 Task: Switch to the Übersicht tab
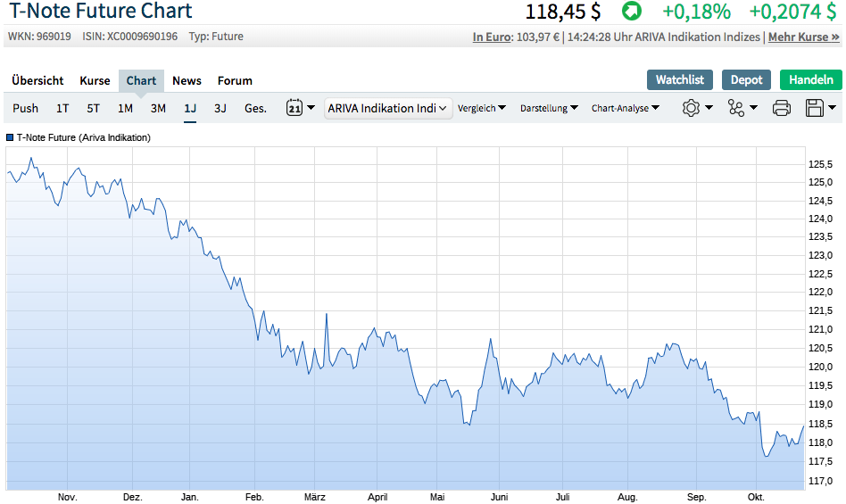[x=37, y=80]
